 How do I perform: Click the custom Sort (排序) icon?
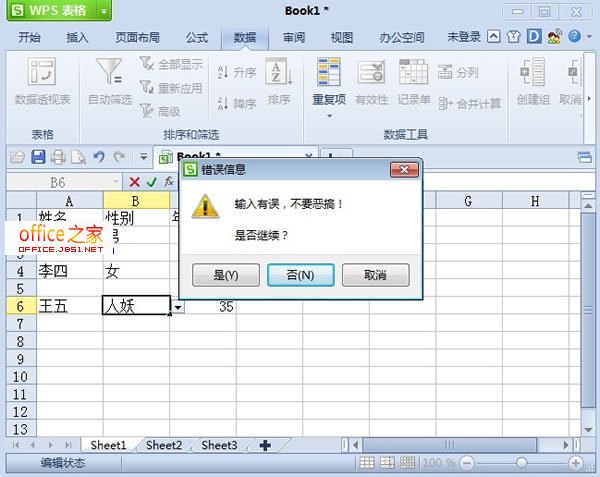pos(279,71)
